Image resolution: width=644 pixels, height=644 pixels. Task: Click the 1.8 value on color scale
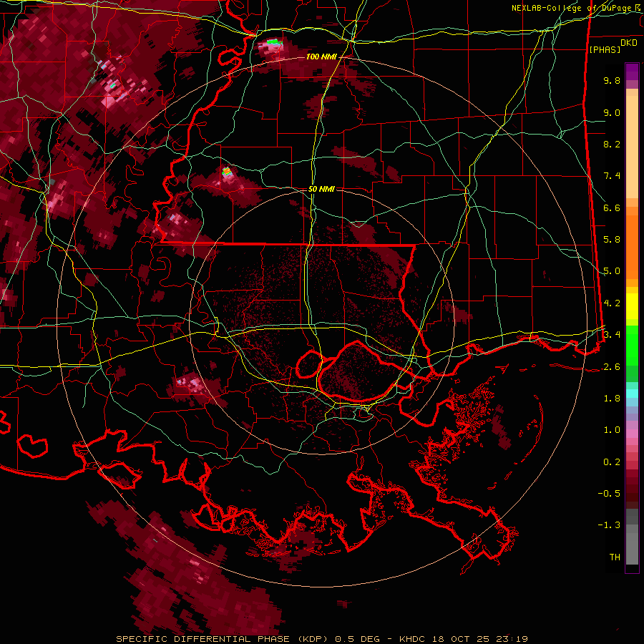(612, 399)
